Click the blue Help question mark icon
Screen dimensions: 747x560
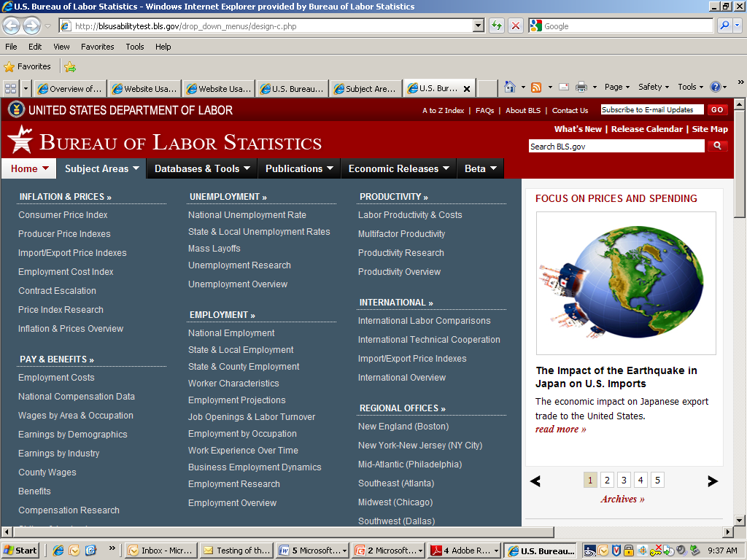coord(715,87)
